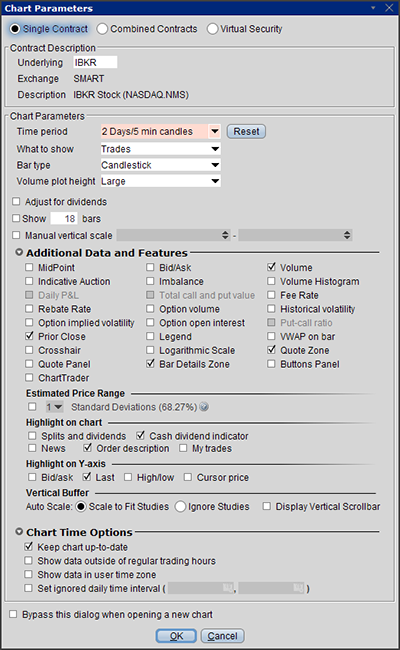Close the Chart Parameters dialog

389,7
